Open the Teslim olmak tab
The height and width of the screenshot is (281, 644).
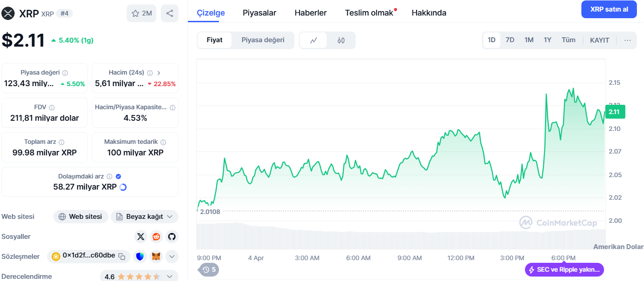[x=369, y=13]
